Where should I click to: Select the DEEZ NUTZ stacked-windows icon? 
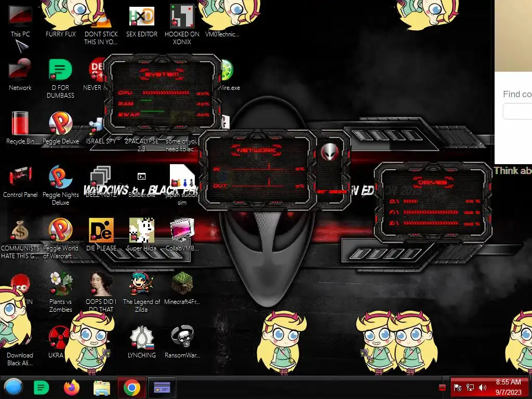tap(101, 177)
